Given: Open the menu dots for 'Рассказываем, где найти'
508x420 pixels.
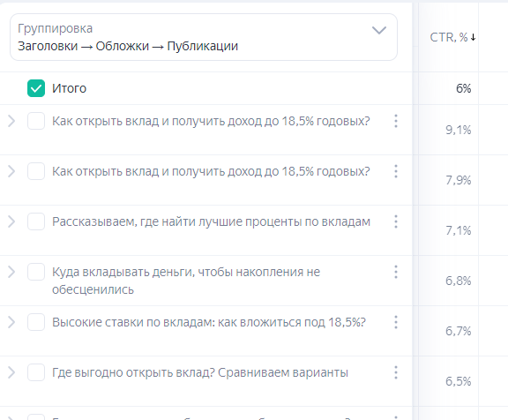Looking at the screenshot, I should [396, 221].
